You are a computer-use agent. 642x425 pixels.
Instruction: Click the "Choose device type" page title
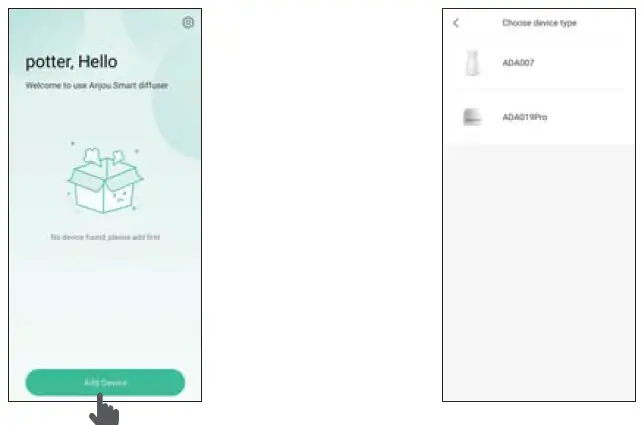539,23
